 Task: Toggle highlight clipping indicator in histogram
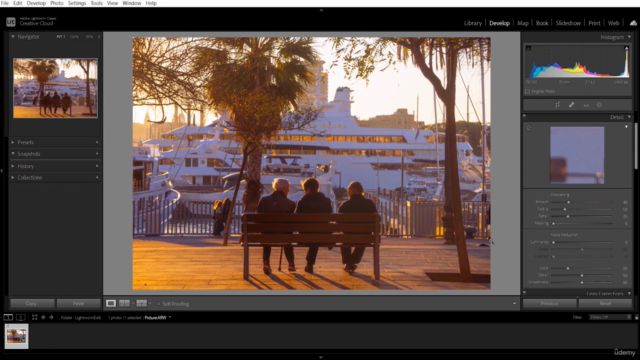click(x=626, y=48)
